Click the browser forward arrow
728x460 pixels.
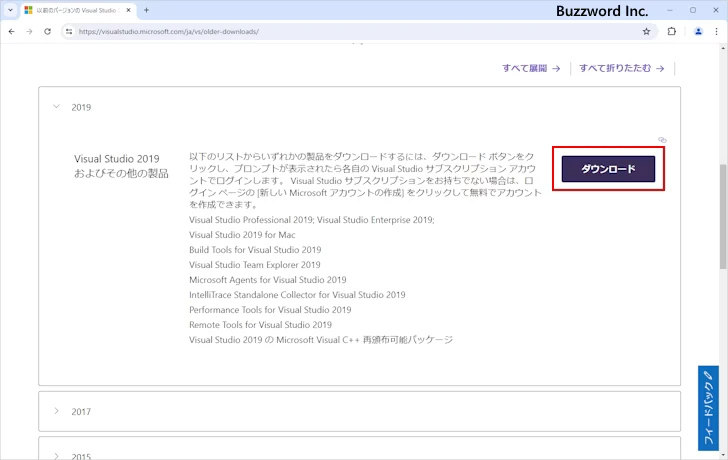(x=29, y=32)
